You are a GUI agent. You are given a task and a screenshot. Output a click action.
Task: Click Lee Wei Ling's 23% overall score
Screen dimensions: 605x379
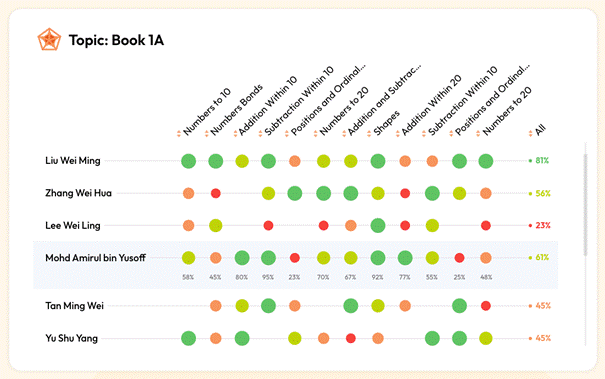click(x=542, y=225)
